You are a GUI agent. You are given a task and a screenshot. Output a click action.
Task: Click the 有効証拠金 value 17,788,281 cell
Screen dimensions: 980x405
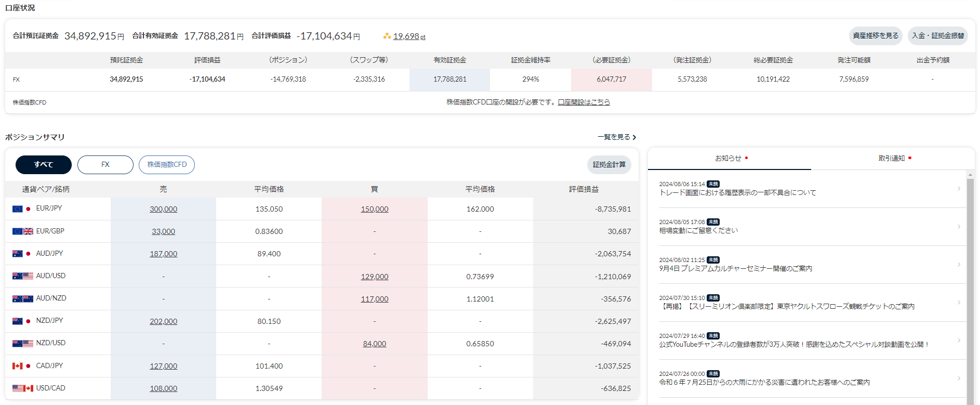(449, 80)
